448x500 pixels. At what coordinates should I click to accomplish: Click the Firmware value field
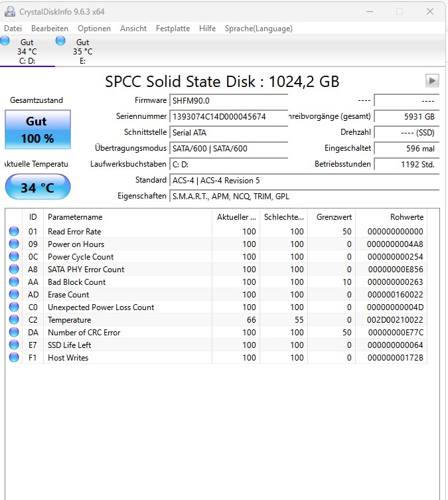coord(228,100)
